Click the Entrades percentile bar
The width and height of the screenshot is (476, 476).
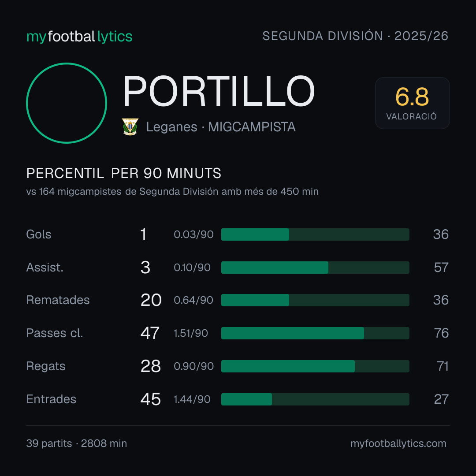click(315, 399)
